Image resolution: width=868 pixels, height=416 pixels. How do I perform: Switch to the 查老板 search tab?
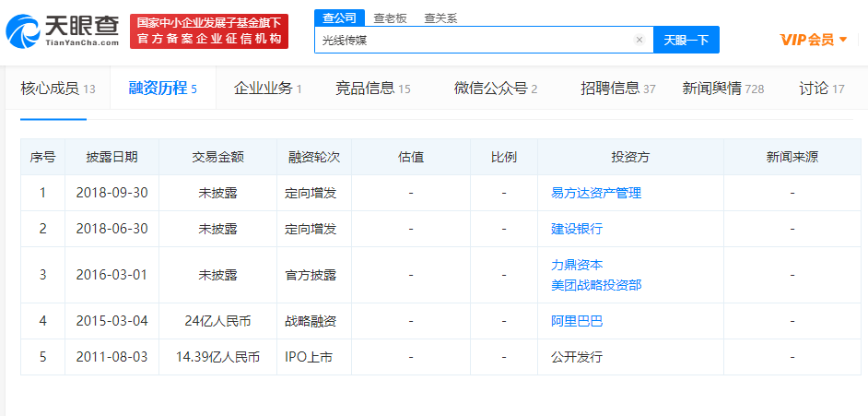(391, 18)
